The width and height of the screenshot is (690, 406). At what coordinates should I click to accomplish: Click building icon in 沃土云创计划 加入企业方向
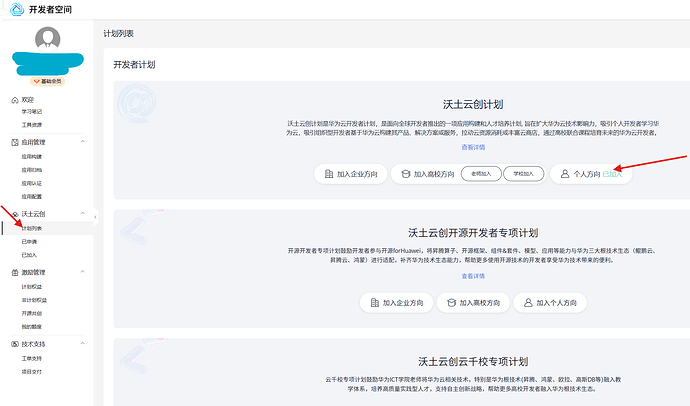(x=329, y=174)
